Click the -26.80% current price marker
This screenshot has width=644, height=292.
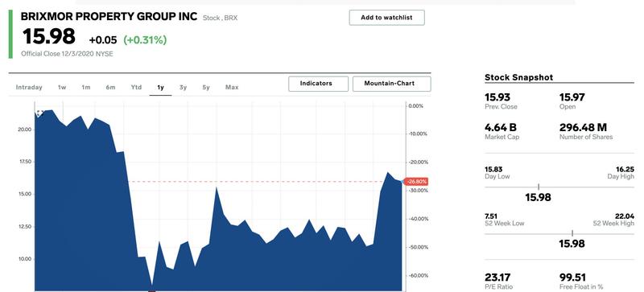[x=416, y=182]
